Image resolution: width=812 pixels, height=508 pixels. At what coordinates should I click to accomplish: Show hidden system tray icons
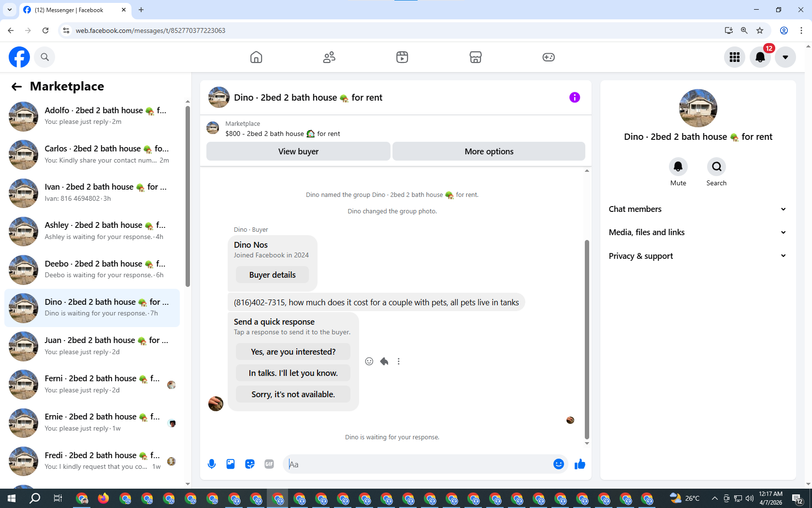coord(714,498)
